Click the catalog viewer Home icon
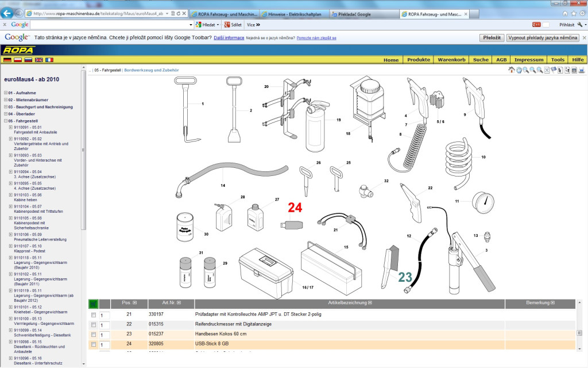Screen dimensions: 588x368 (x=512, y=70)
